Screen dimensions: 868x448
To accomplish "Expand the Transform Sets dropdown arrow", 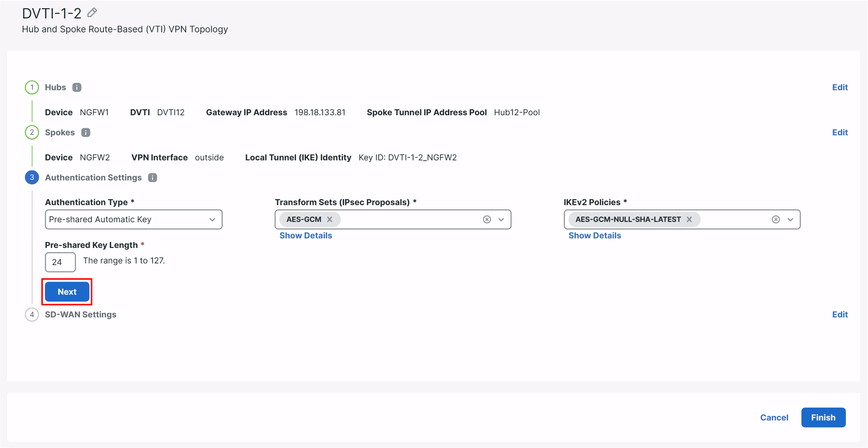I will (501, 219).
